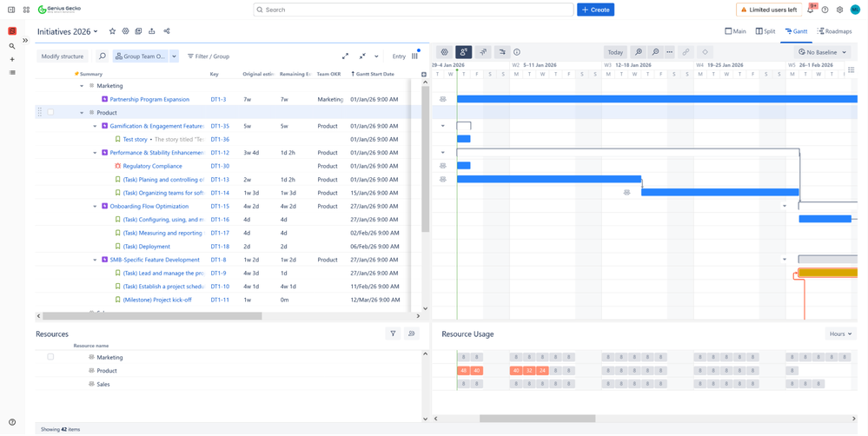
Task: Click the orange Lead and manage Gantt bar
Action: point(828,273)
